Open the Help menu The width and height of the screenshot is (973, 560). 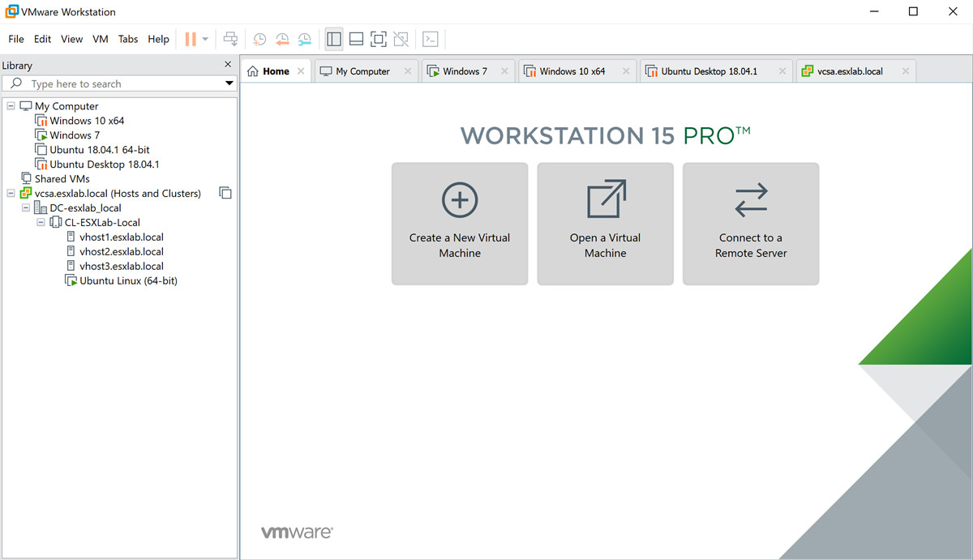(x=158, y=39)
